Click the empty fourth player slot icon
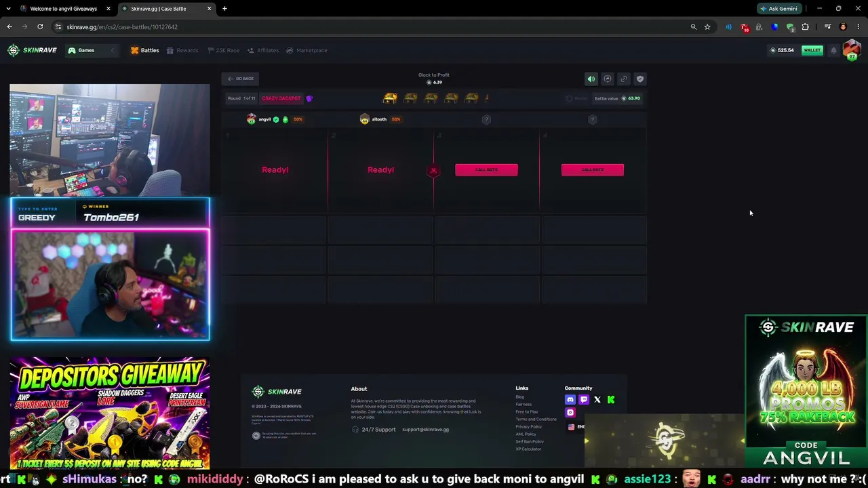The image size is (868, 488). pos(593,119)
